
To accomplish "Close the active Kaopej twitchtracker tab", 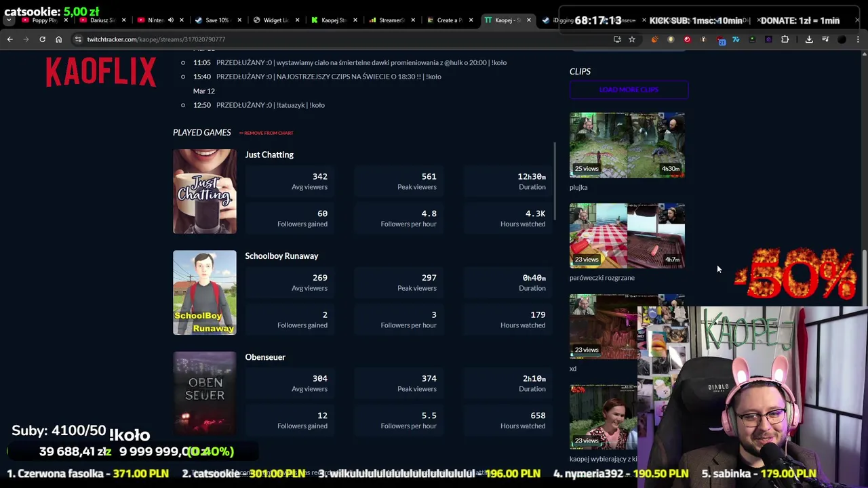I will click(x=529, y=20).
